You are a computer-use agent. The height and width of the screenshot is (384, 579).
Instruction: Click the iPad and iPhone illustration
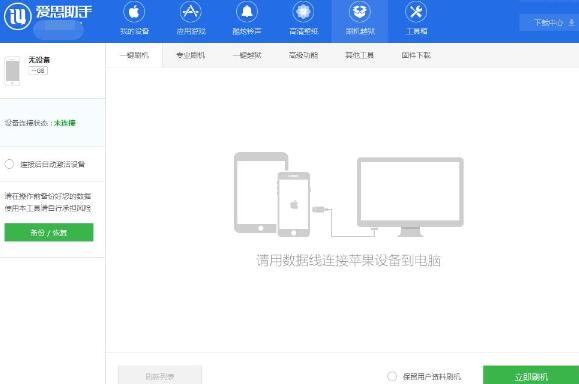click(272, 194)
